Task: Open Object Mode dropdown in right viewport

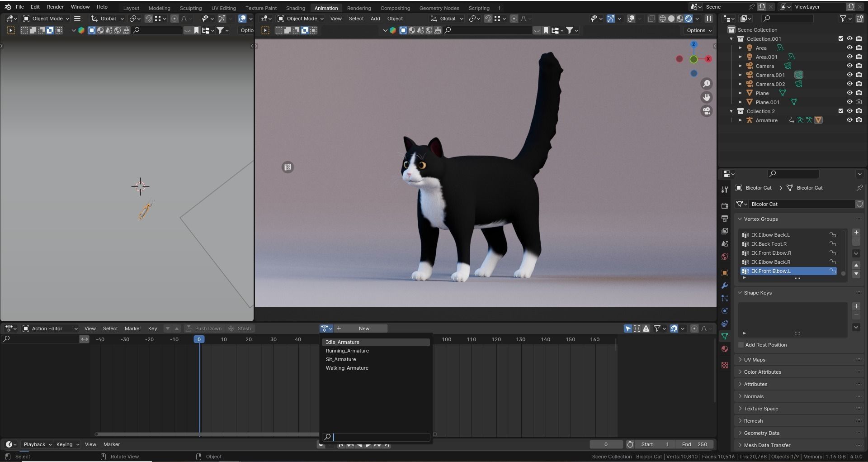Action: (301, 19)
